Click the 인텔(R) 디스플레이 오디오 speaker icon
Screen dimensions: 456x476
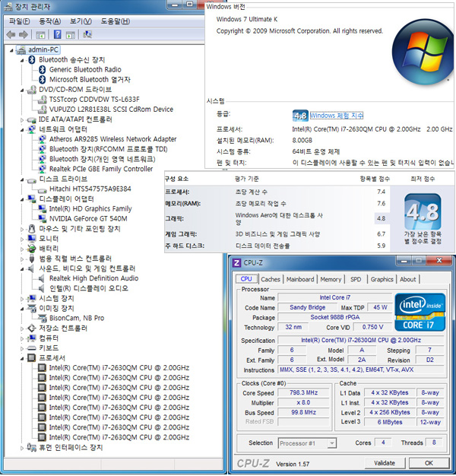pos(42,288)
